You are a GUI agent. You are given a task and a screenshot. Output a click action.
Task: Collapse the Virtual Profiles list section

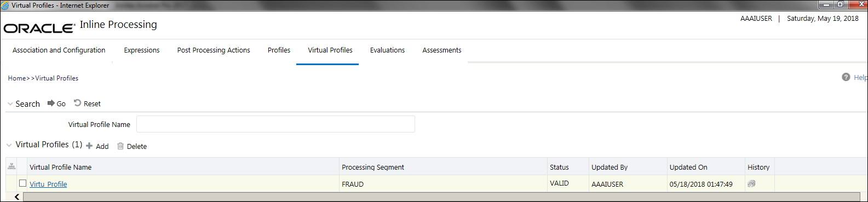pos(9,145)
